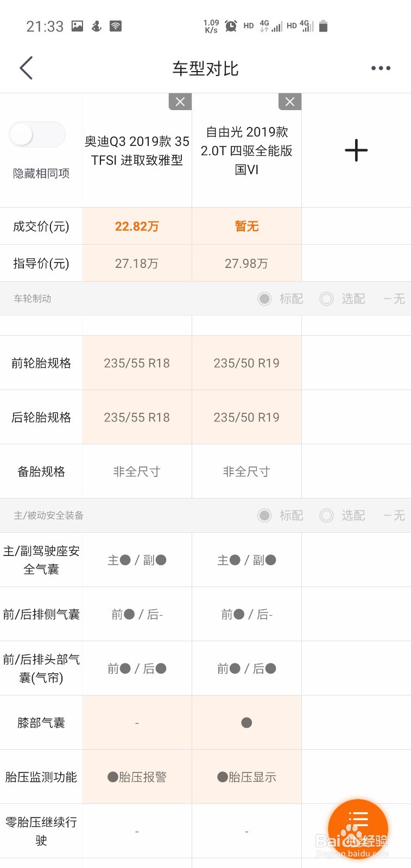The height and width of the screenshot is (868, 411).
Task: Open the alarm clock status icon
Action: pos(231,25)
